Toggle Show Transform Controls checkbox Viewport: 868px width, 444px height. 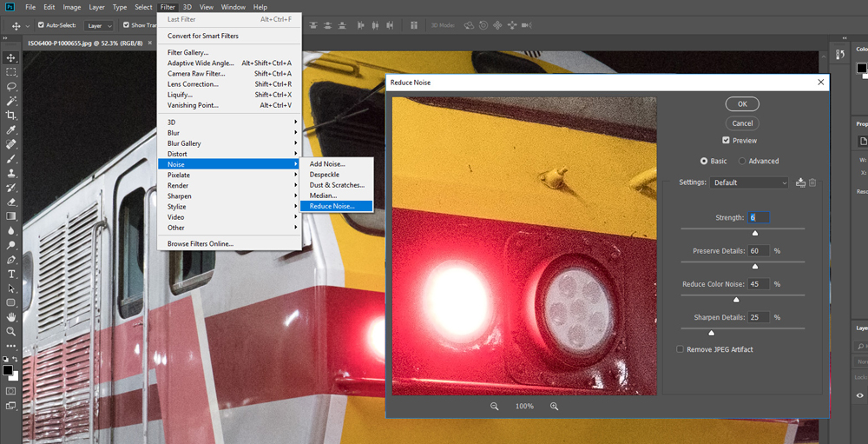point(126,25)
